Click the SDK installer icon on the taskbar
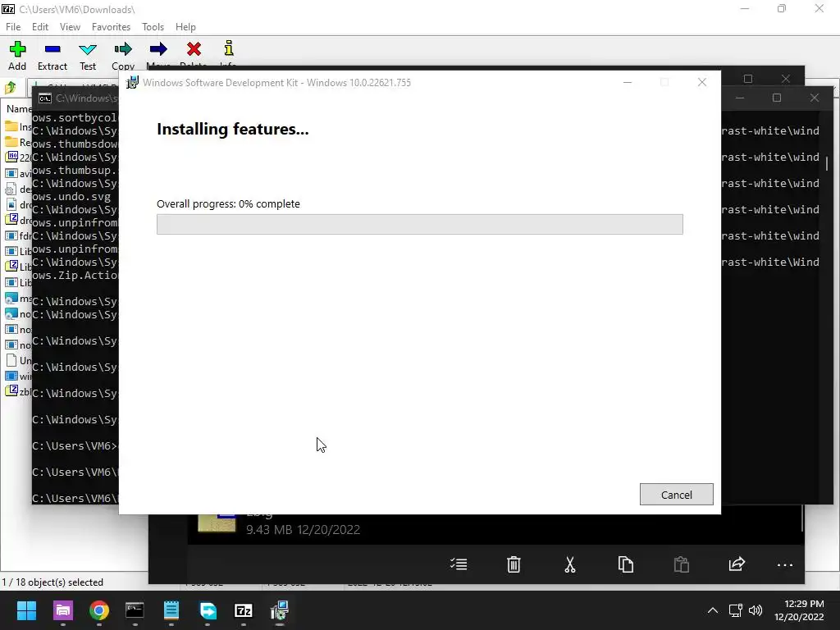The width and height of the screenshot is (840, 630). coord(279,610)
